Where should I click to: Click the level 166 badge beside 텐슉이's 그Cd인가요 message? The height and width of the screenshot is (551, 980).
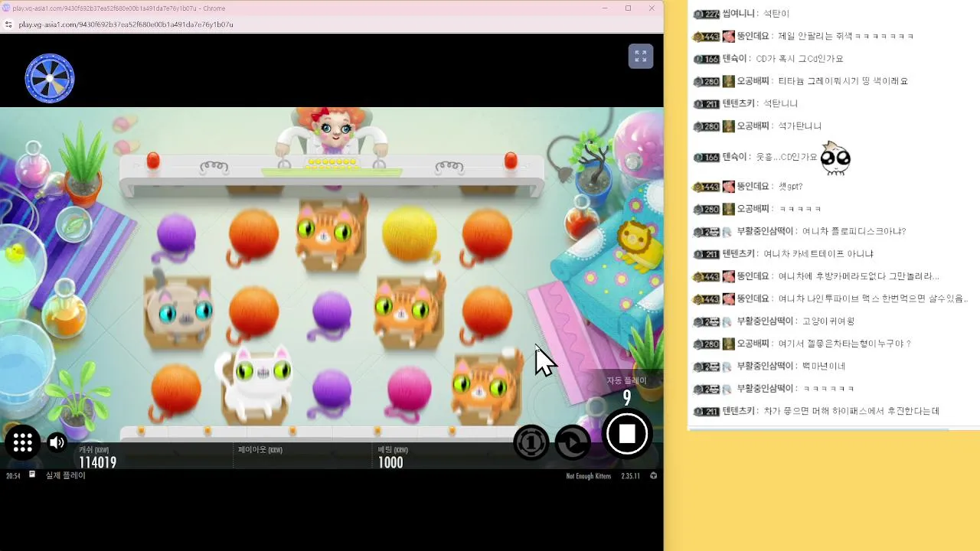pyautogui.click(x=707, y=59)
